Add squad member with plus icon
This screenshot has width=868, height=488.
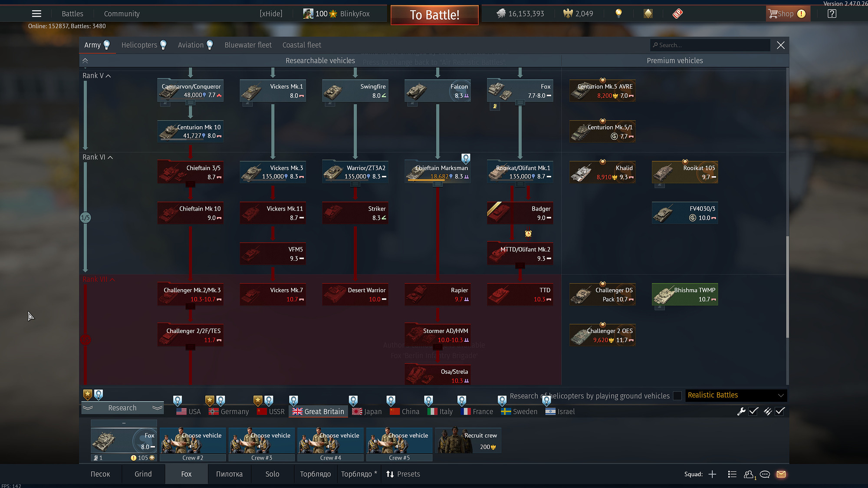(712, 474)
